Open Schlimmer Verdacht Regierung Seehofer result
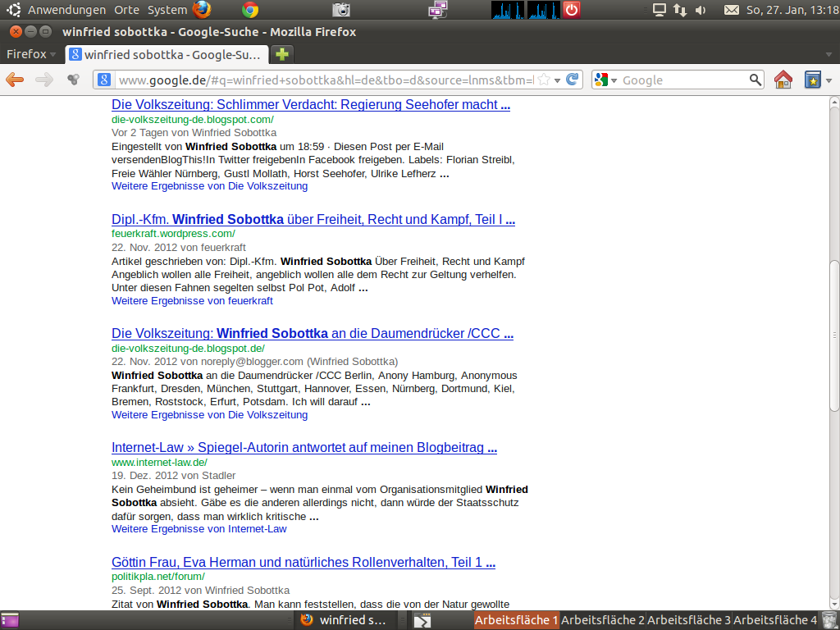840x630 pixels. pyautogui.click(x=311, y=104)
